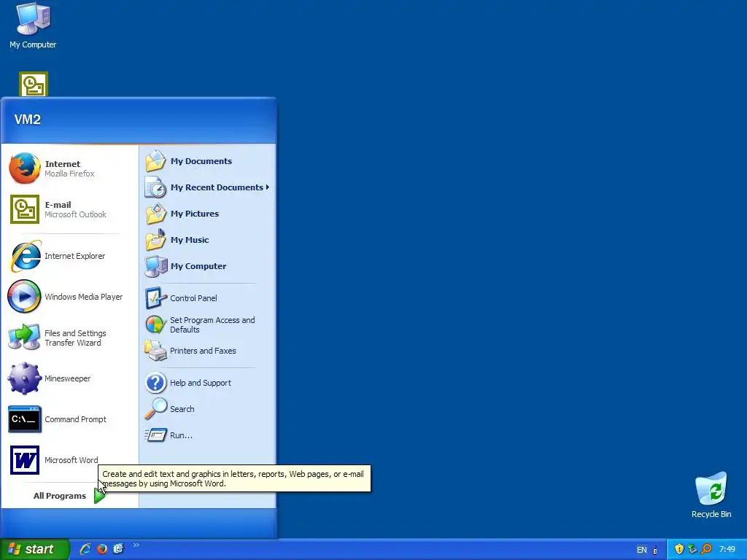Expand My Recent Documents submenu
This screenshot has height=560, width=747.
(207, 187)
